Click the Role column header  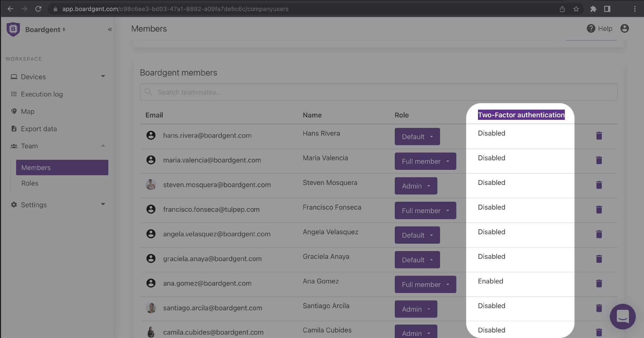[x=402, y=115]
